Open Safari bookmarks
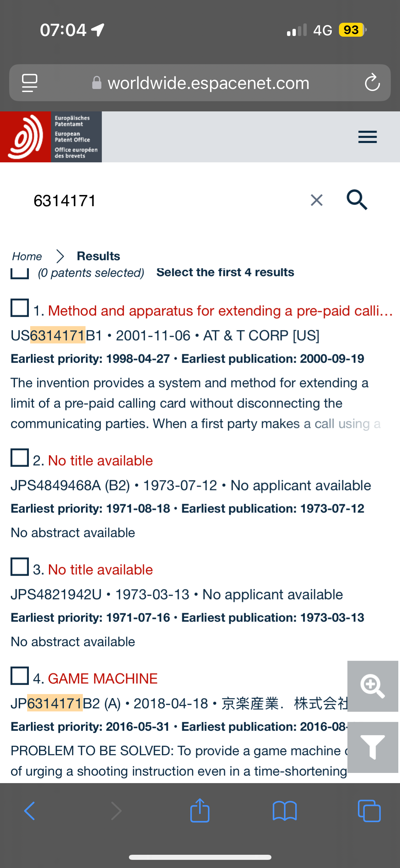 click(285, 811)
